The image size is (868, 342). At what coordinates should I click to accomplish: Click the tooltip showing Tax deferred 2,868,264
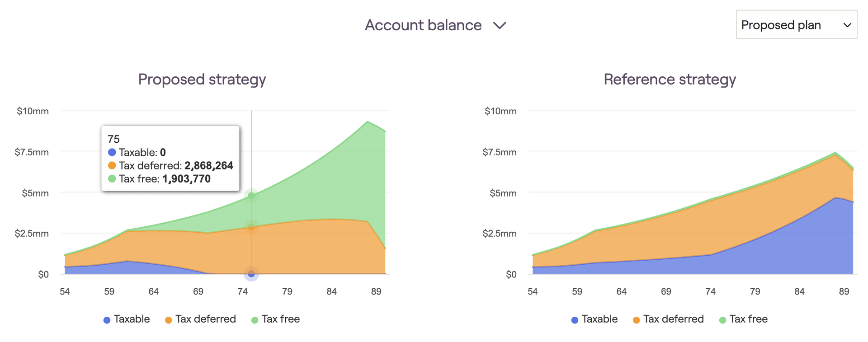170,159
